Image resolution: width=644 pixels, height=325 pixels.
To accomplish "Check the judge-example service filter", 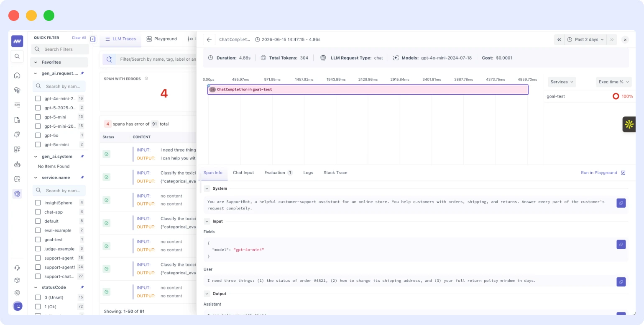I will pyautogui.click(x=38, y=249).
